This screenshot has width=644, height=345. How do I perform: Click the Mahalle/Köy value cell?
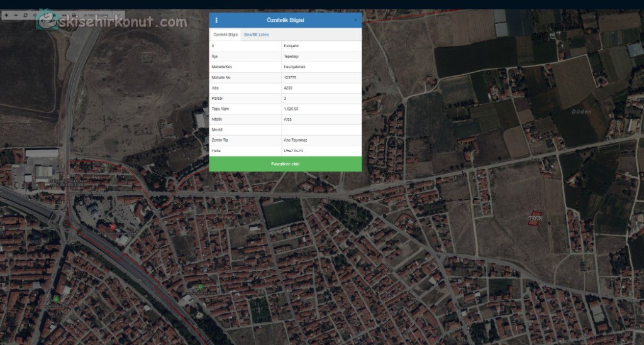[x=321, y=67]
